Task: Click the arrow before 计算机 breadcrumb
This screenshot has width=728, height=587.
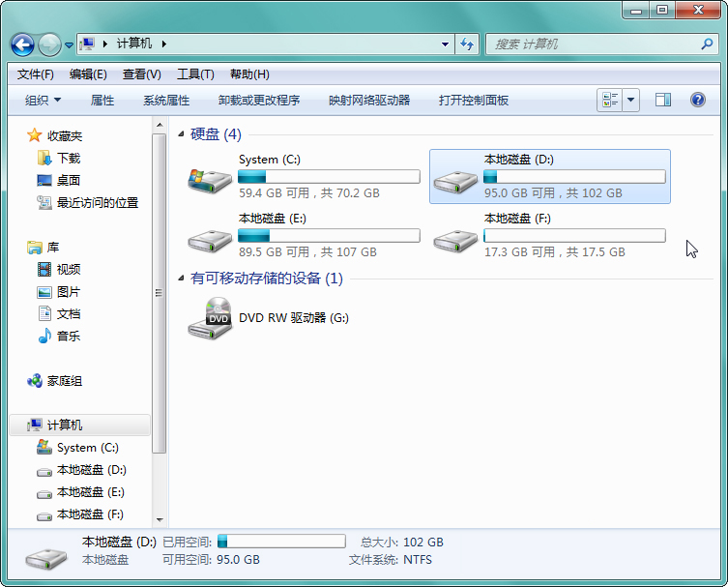Action: coord(105,44)
